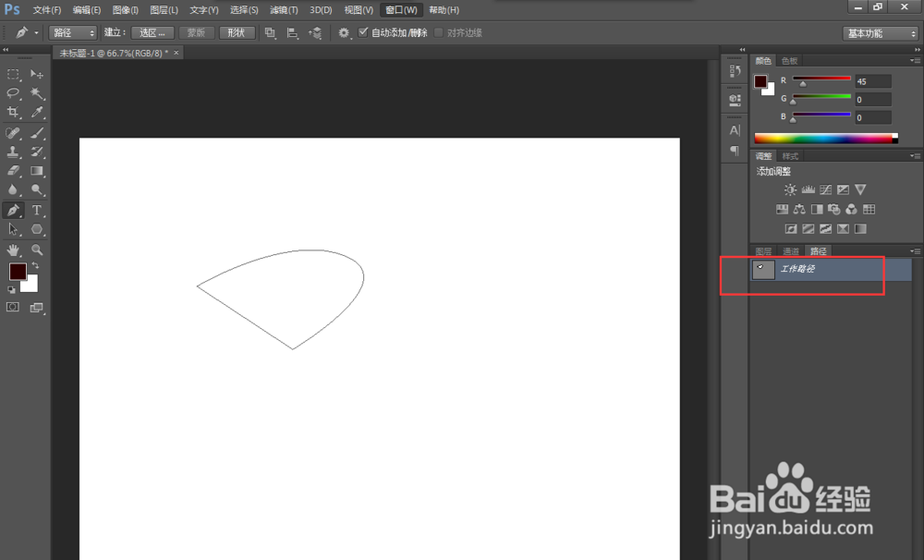Open the path operations dropdown
Viewport: 924px width, 560px height.
click(270, 33)
